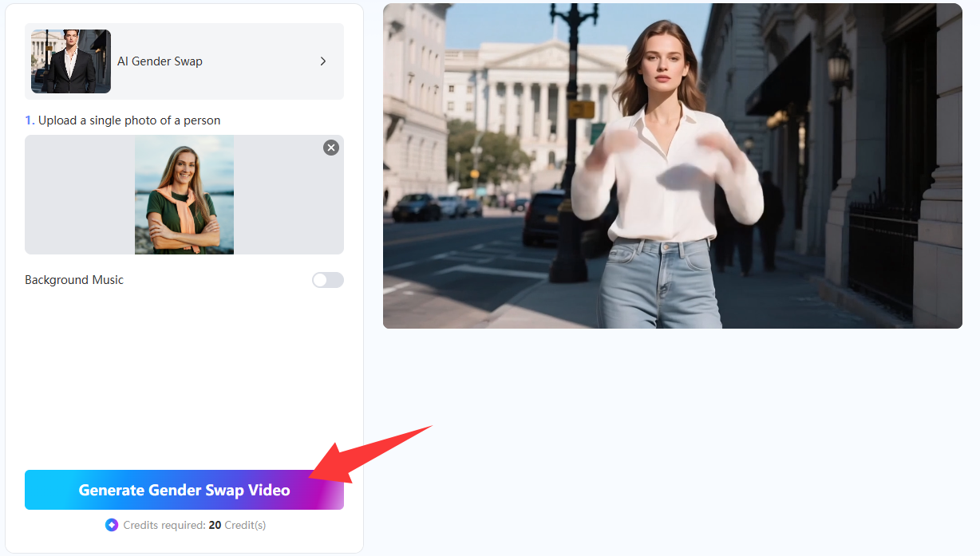The width and height of the screenshot is (980, 556).
Task: Click the "Upload a single photo" instruction
Action: click(129, 120)
